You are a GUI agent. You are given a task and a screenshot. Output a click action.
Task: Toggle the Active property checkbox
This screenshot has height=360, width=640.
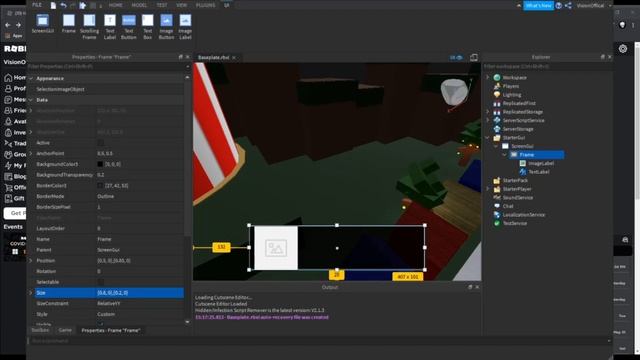coord(100,143)
